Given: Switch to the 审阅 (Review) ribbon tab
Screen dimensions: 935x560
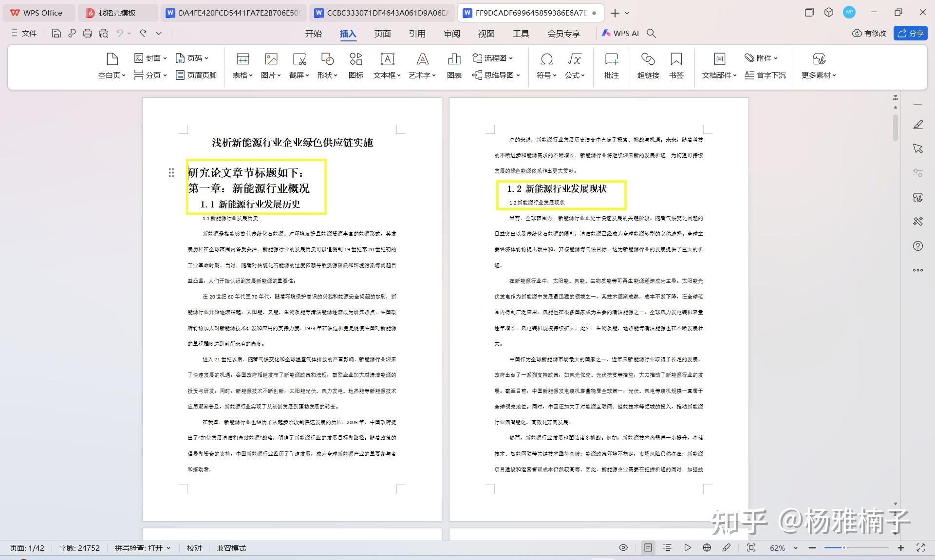Looking at the screenshot, I should (x=451, y=33).
